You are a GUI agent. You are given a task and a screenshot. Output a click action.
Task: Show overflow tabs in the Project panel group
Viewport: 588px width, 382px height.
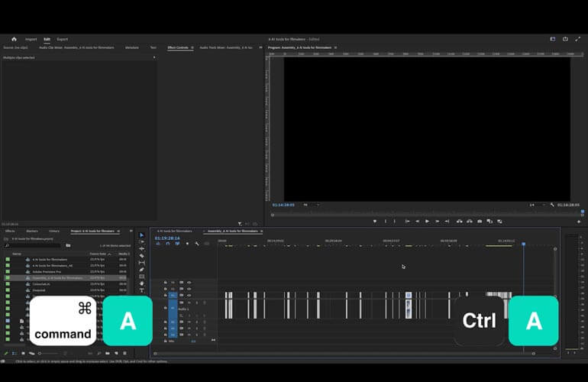(x=131, y=231)
